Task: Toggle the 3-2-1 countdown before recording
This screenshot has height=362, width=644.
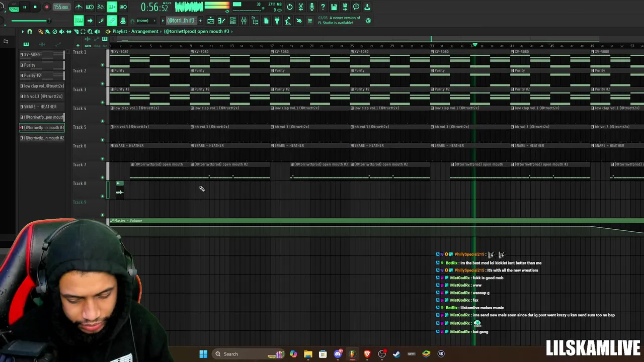Action: point(101,7)
